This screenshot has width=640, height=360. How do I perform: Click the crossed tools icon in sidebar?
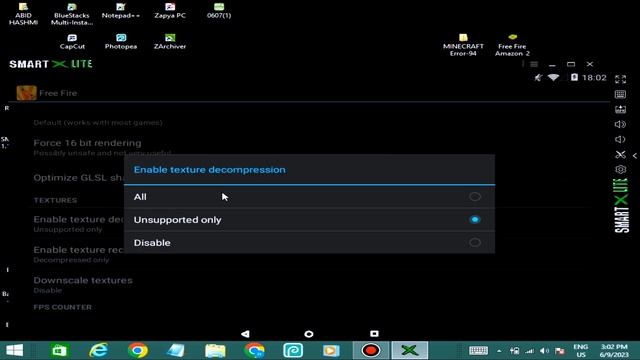pyautogui.click(x=620, y=154)
